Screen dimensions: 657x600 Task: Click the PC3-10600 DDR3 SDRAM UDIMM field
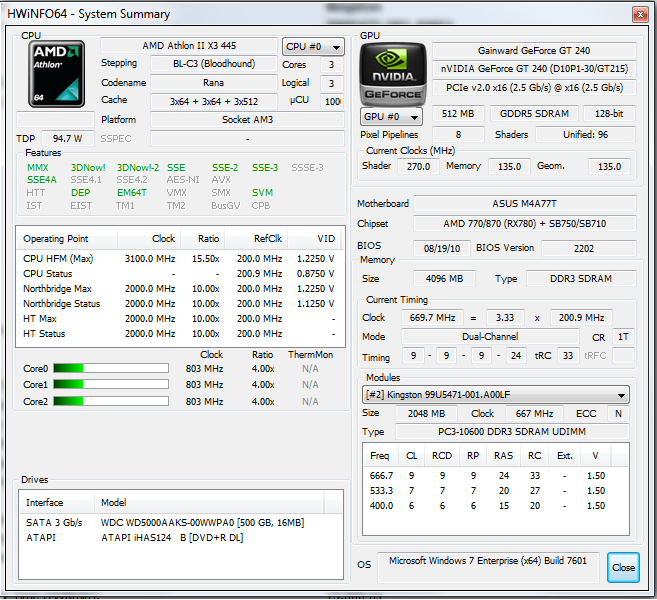click(512, 432)
